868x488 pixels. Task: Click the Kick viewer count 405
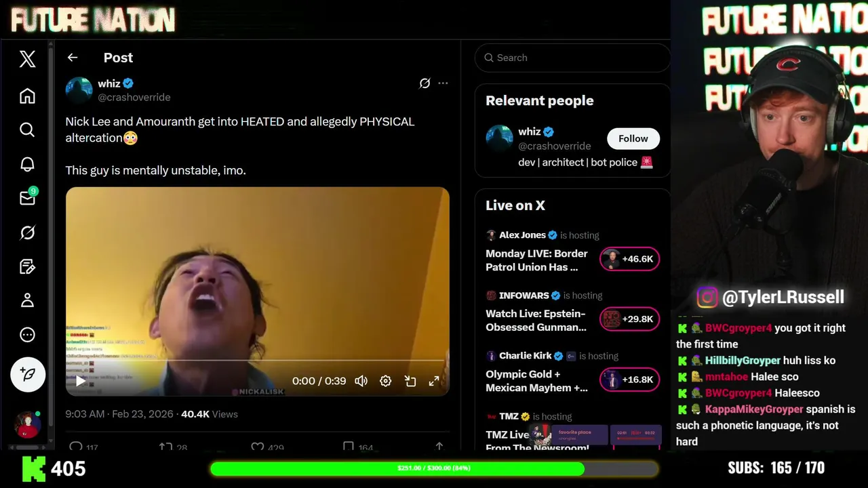click(x=68, y=468)
